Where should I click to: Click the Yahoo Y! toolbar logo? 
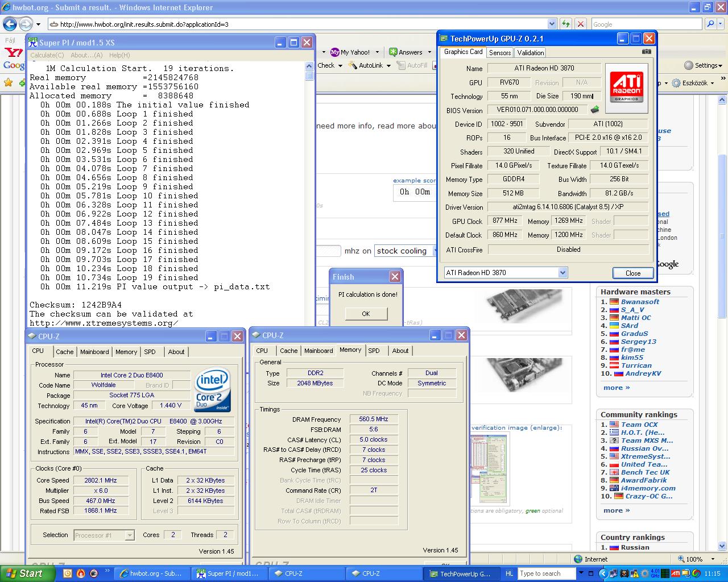pyautogui.click(x=13, y=52)
